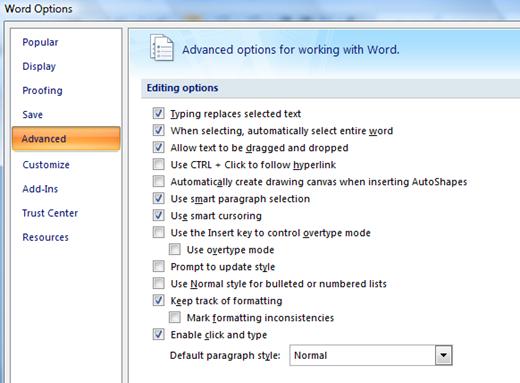The image size is (520, 383).
Task: Switch to the Add-Ins category
Action: tap(40, 189)
